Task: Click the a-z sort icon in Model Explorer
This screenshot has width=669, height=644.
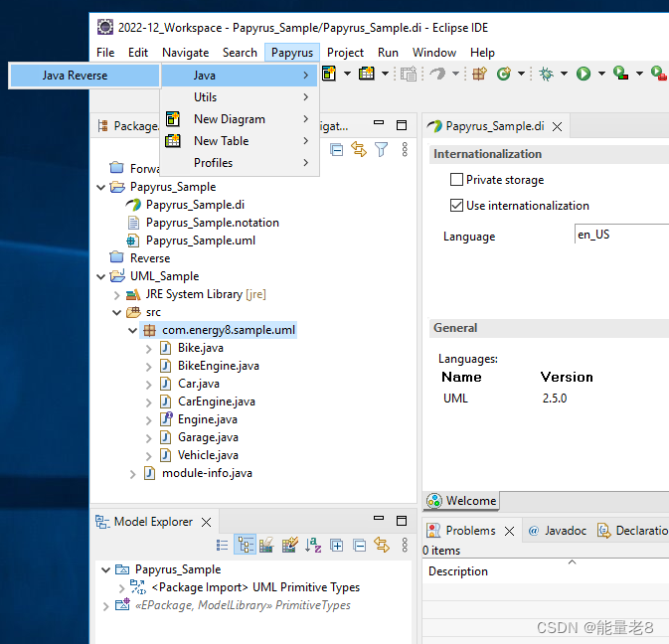Action: pos(313,545)
